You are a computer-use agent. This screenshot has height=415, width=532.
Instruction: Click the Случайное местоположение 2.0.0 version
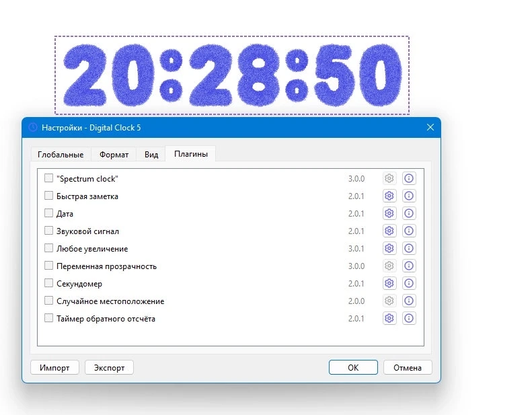pyautogui.click(x=356, y=301)
